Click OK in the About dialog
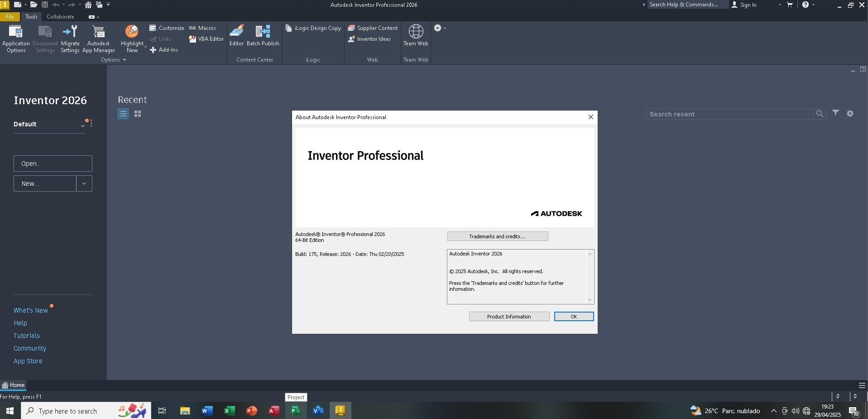This screenshot has height=419, width=868. (574, 317)
